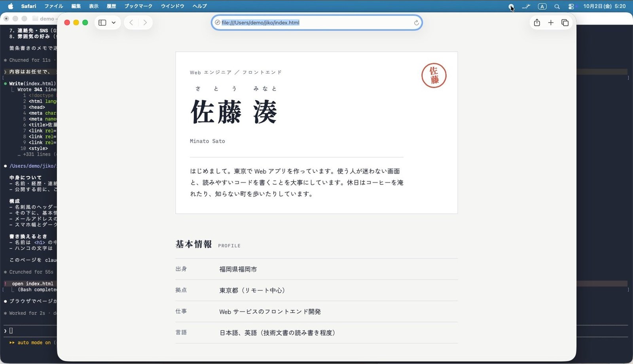Viewport: 633px width, 364px height.
Task: Show the tab overview
Action: coord(565,23)
